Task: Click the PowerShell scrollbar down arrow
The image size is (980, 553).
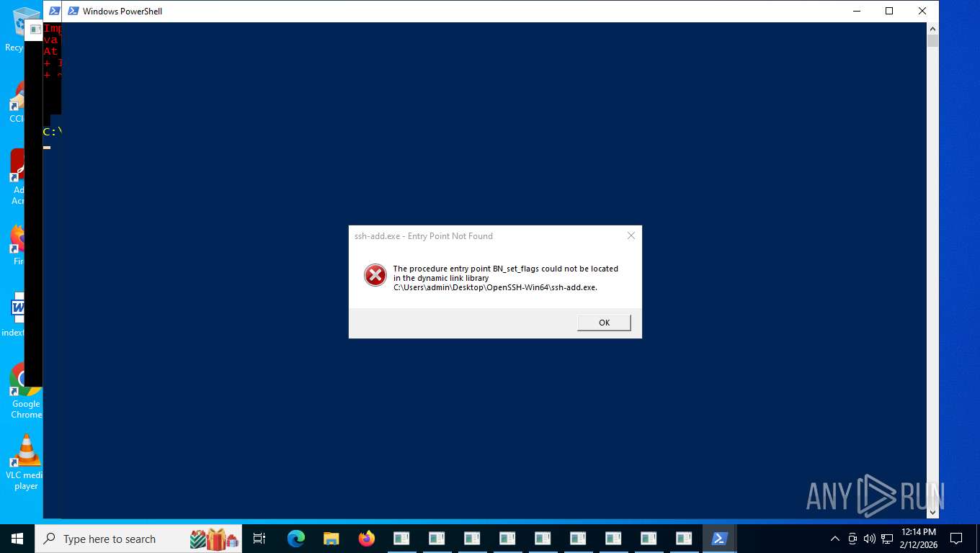Action: 932,513
